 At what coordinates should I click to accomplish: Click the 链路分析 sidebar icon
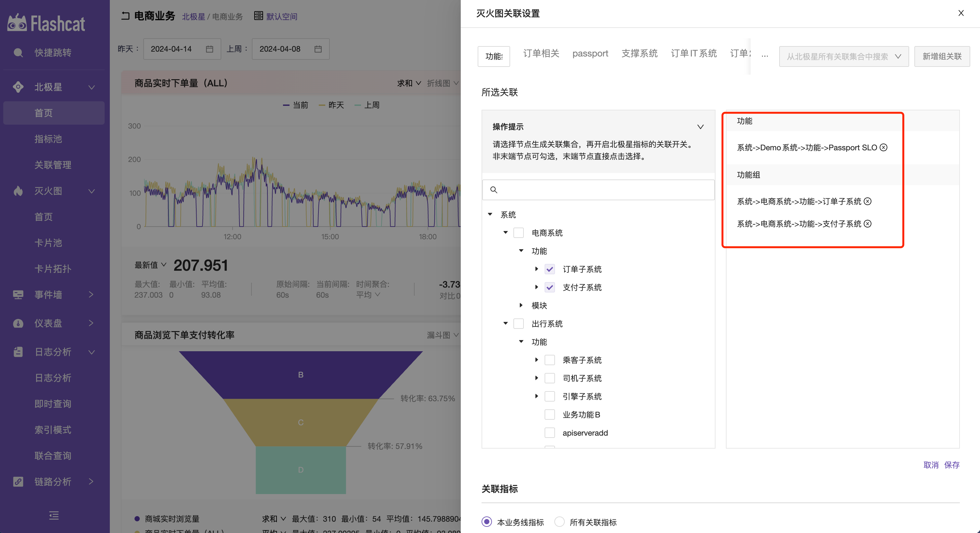pos(18,482)
